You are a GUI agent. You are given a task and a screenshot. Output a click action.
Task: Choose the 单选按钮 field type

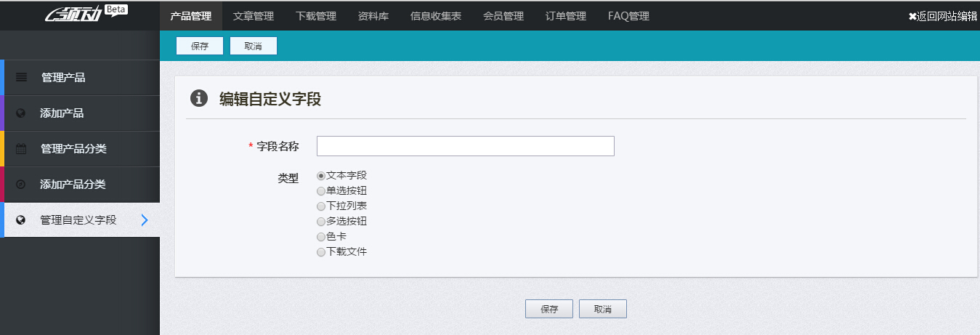(321, 191)
